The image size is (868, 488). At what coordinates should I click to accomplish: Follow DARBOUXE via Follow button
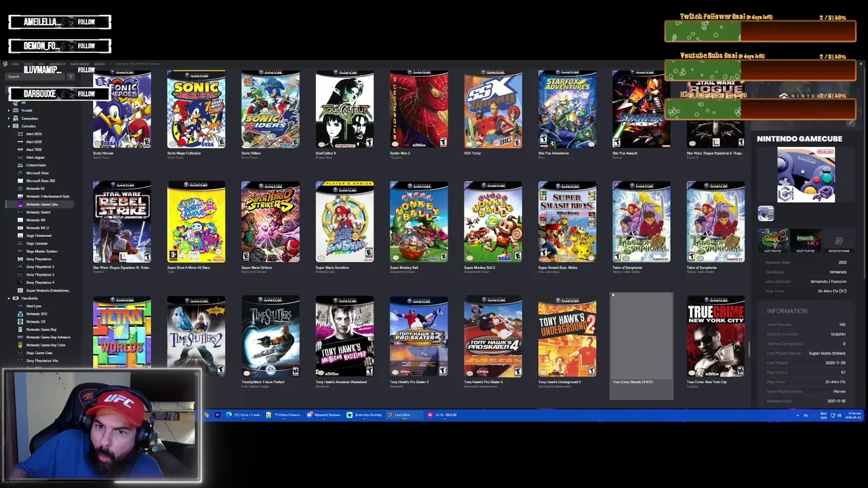point(86,94)
